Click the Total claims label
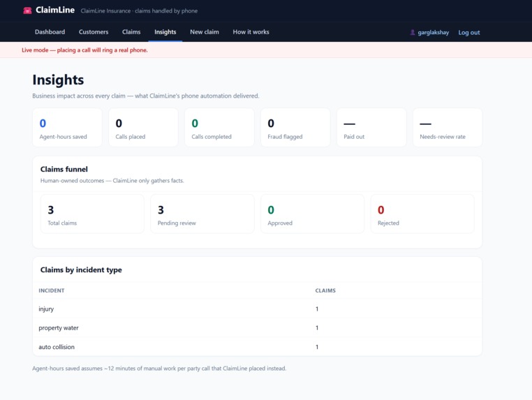 pos(62,223)
